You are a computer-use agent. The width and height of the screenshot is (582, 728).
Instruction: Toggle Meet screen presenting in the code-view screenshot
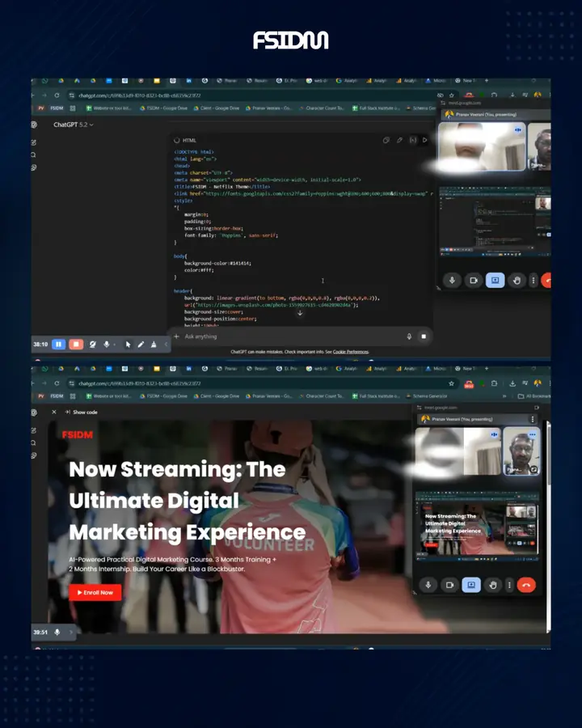pos(495,281)
